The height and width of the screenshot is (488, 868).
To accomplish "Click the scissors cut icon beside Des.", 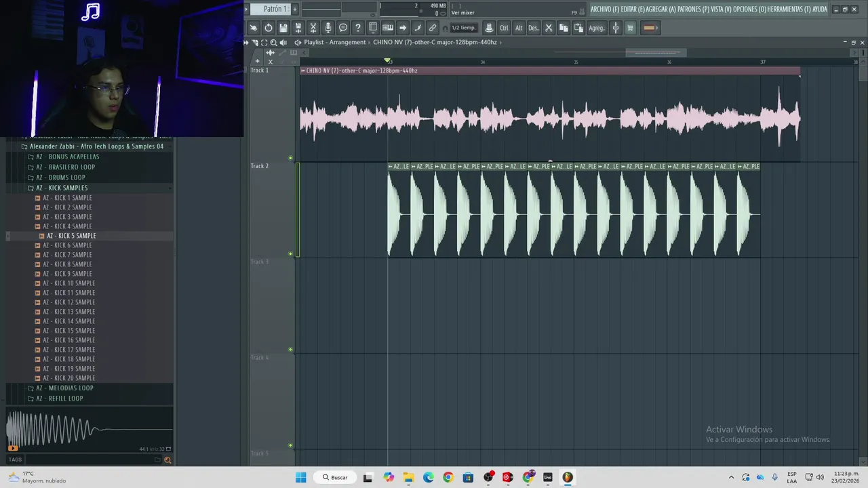I will pyautogui.click(x=549, y=28).
